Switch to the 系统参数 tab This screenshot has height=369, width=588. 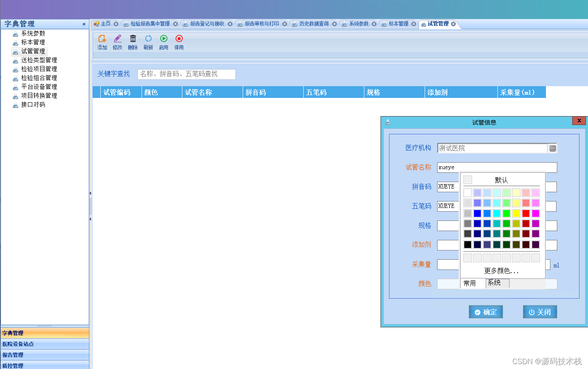(x=359, y=24)
